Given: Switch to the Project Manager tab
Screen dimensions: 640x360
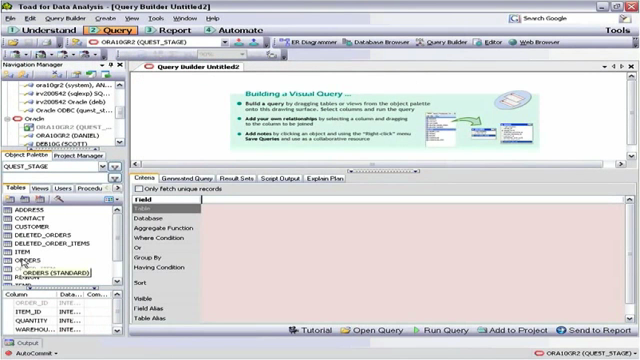Looking at the screenshot, I should pyautogui.click(x=78, y=156).
